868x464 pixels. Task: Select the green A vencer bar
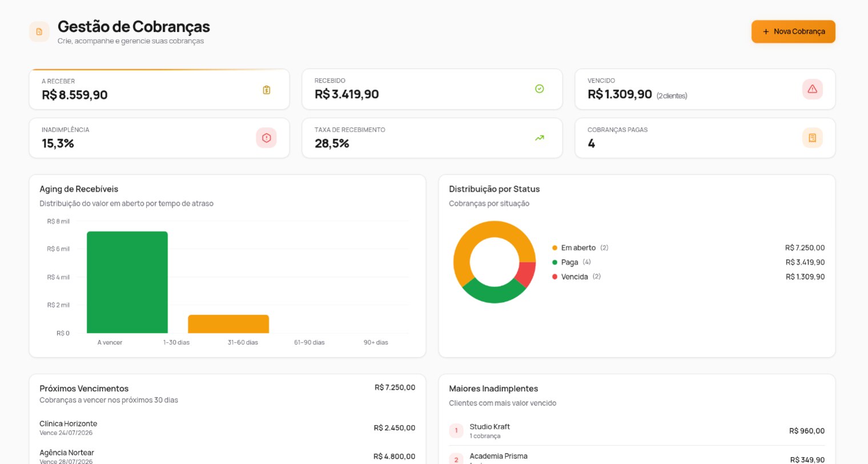click(x=127, y=282)
